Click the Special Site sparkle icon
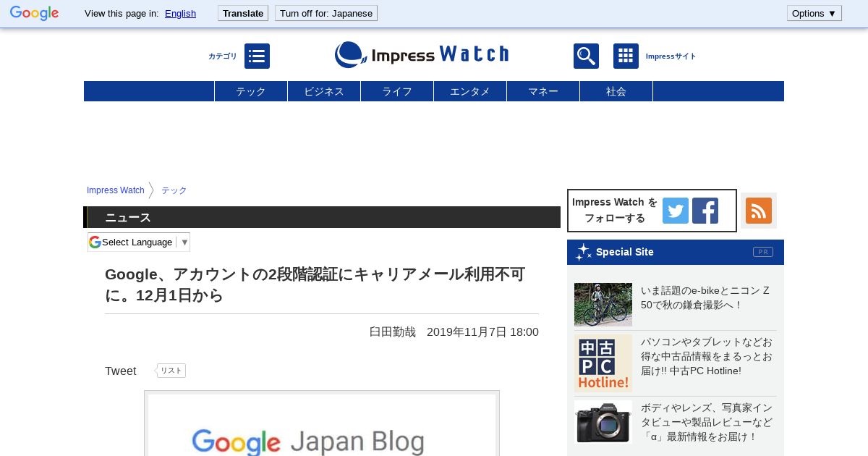Screen dimensions: 868x456 pyautogui.click(x=583, y=252)
